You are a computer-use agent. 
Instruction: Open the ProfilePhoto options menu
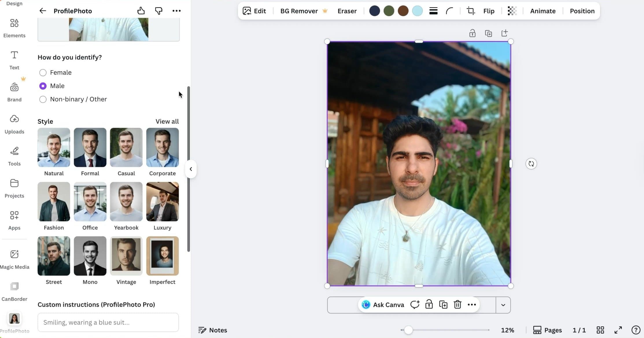click(x=176, y=11)
